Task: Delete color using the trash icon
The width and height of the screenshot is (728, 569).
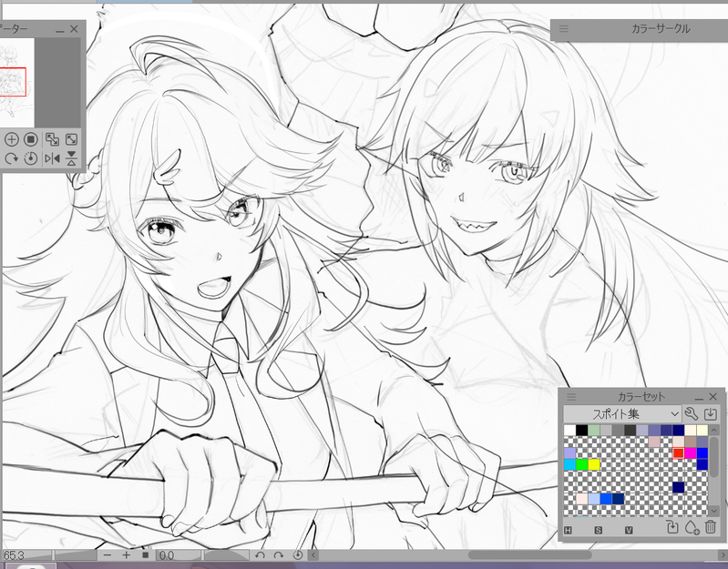Action: coord(711,527)
